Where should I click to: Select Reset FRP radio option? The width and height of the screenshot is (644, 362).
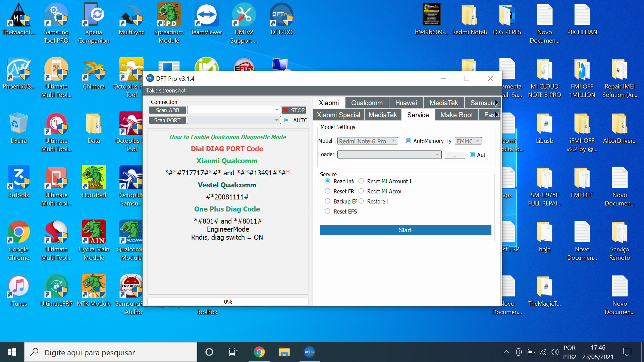tap(328, 191)
